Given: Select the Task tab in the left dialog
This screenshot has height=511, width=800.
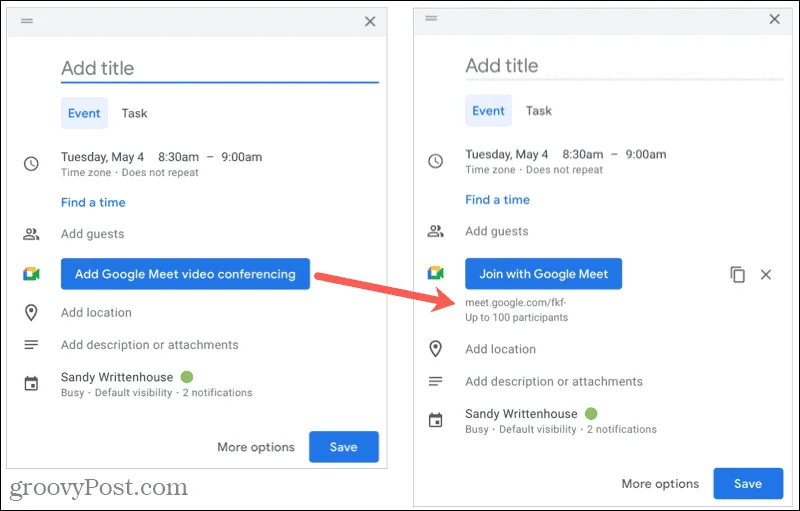Looking at the screenshot, I should (134, 113).
